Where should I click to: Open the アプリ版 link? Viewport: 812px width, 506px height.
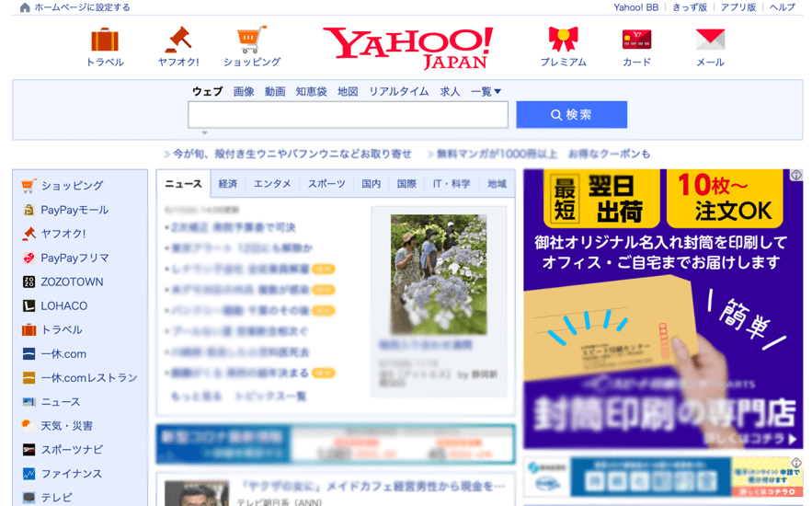coord(738,7)
